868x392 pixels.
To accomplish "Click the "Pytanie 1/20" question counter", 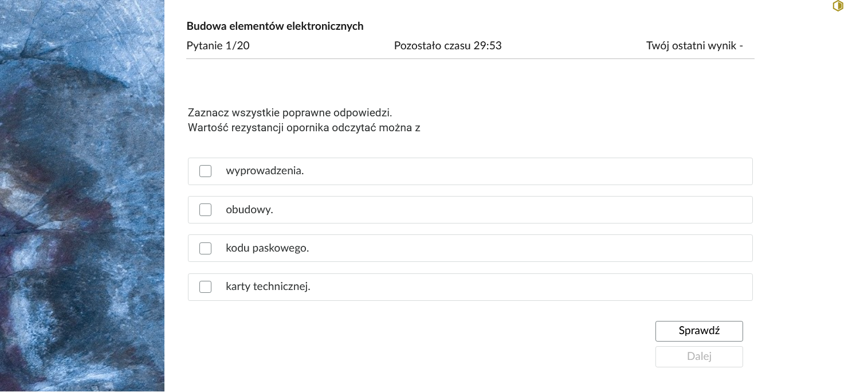I will [x=218, y=46].
